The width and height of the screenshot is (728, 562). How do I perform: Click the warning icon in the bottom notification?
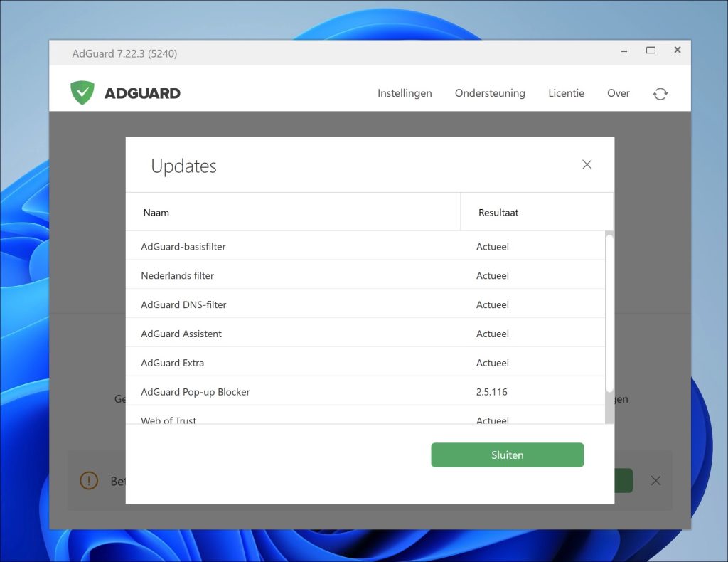click(88, 480)
